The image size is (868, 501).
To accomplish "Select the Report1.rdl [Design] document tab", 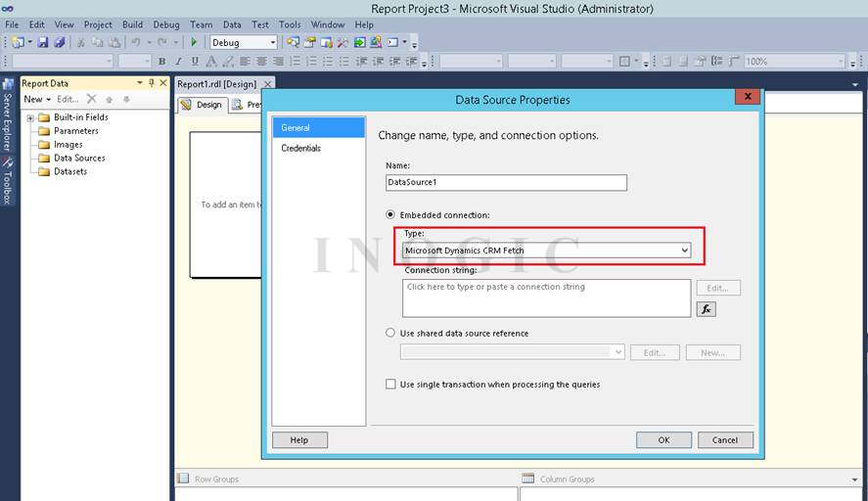I will (217, 83).
